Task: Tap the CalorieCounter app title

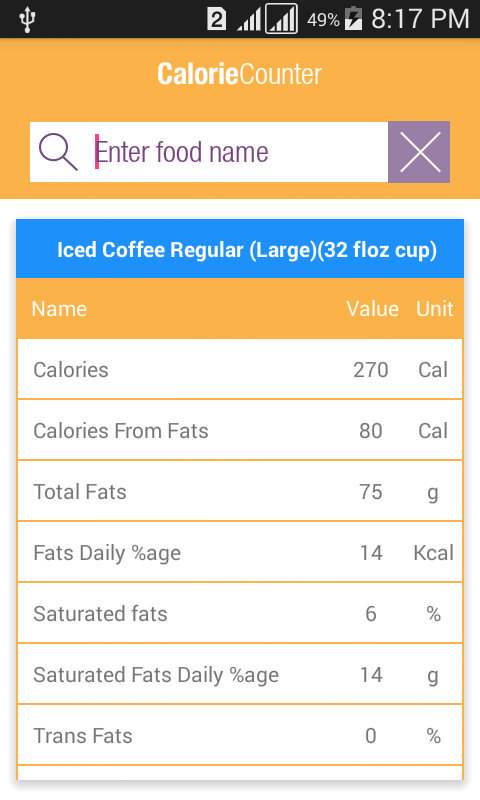Action: [239, 74]
